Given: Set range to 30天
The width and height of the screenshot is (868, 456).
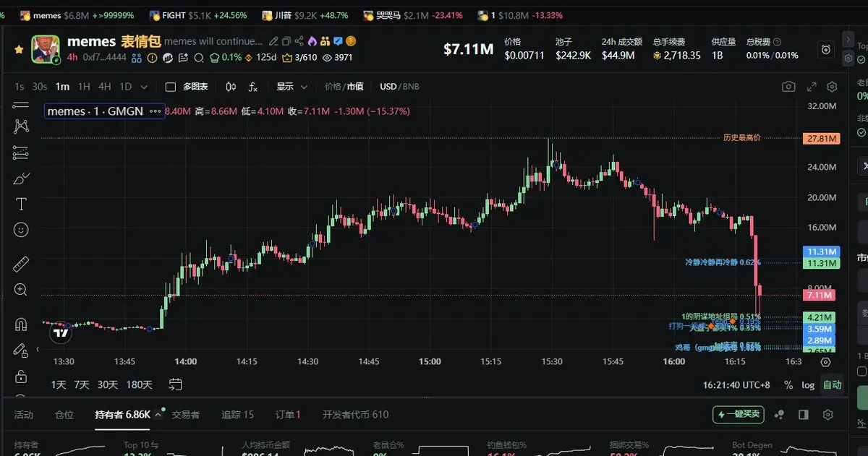Looking at the screenshot, I should click(108, 384).
